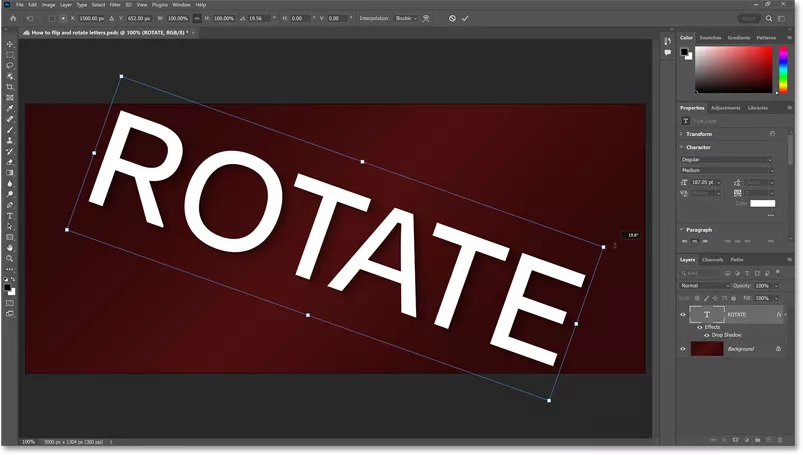
Task: Select the Eyedropper tool
Action: point(10,109)
